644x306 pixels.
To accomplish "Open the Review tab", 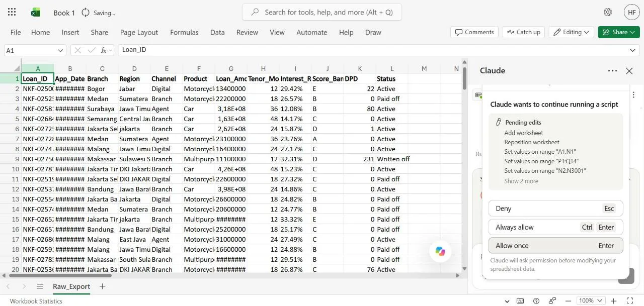I will coord(247,32).
